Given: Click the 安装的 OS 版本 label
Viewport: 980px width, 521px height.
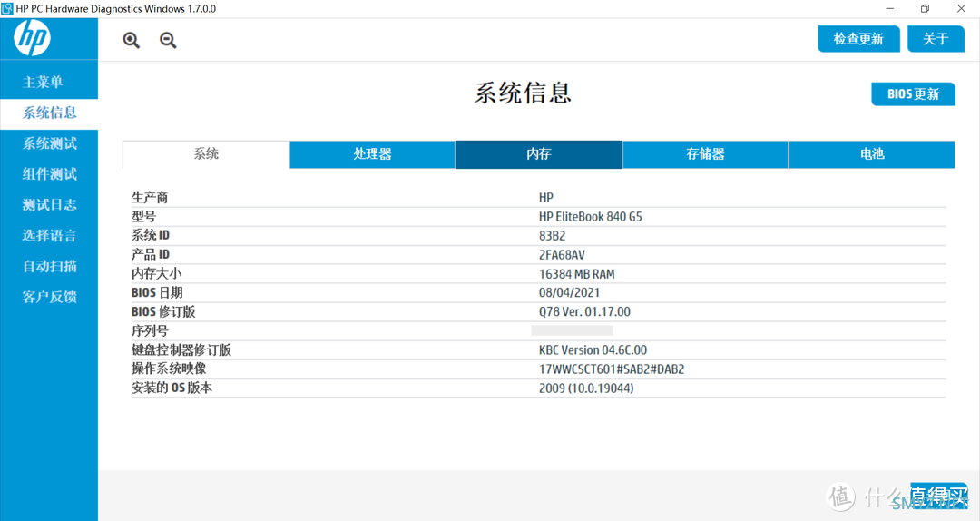Looking at the screenshot, I should pyautogui.click(x=171, y=388).
